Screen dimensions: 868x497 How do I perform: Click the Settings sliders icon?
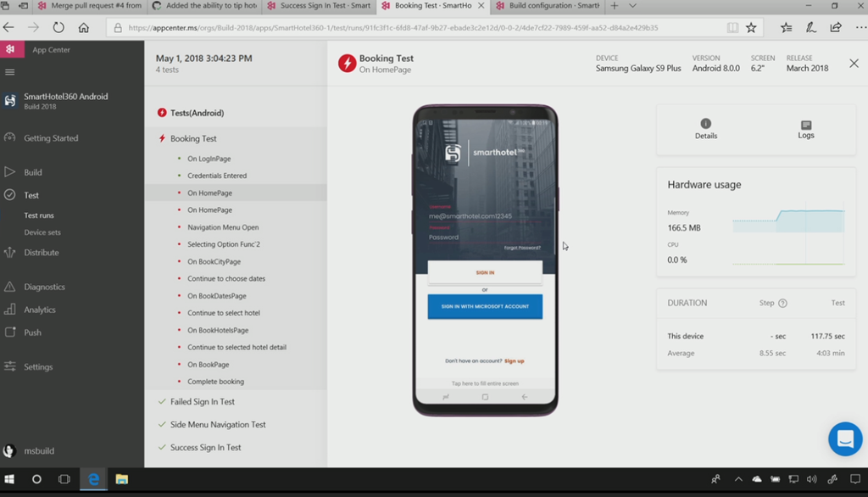click(9, 366)
